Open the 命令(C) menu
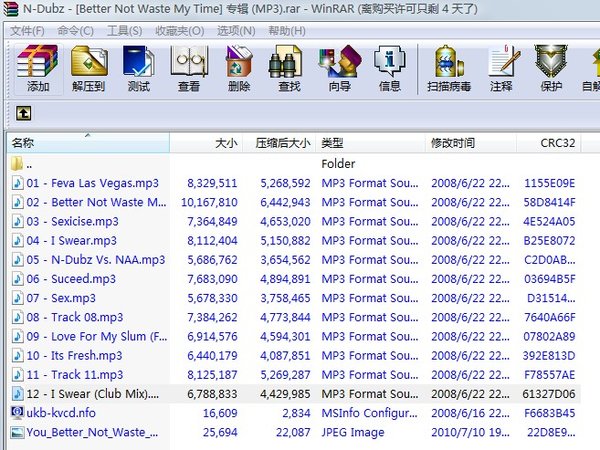The image size is (600, 450). coord(75,31)
